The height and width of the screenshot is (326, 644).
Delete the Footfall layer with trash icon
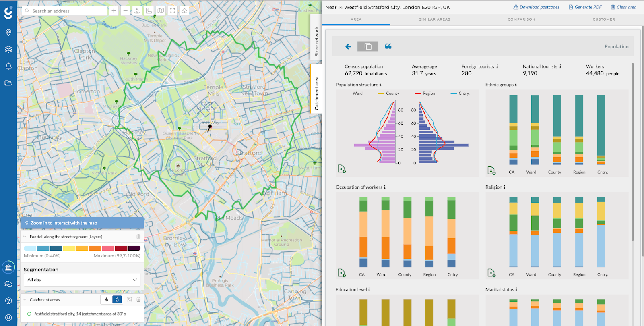pyautogui.click(x=138, y=237)
